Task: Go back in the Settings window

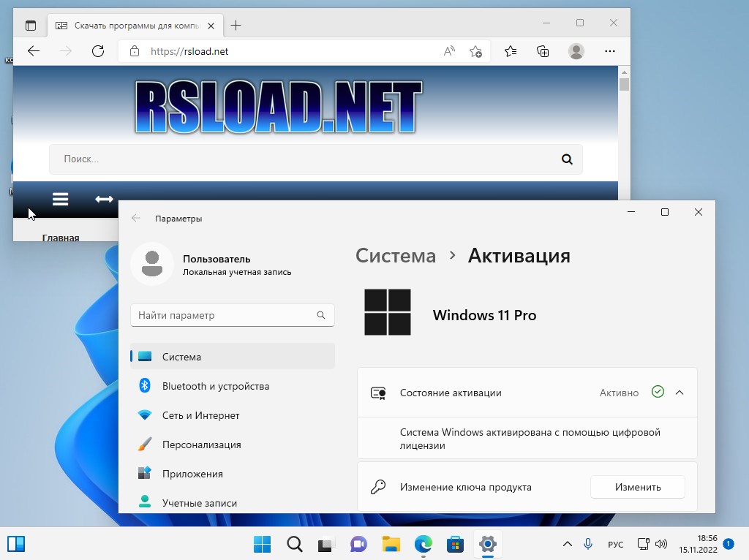Action: tap(135, 218)
